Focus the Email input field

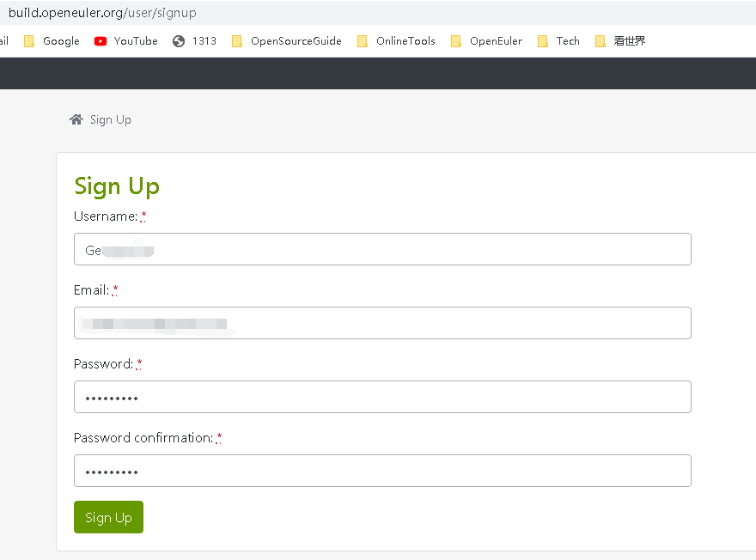(x=382, y=323)
